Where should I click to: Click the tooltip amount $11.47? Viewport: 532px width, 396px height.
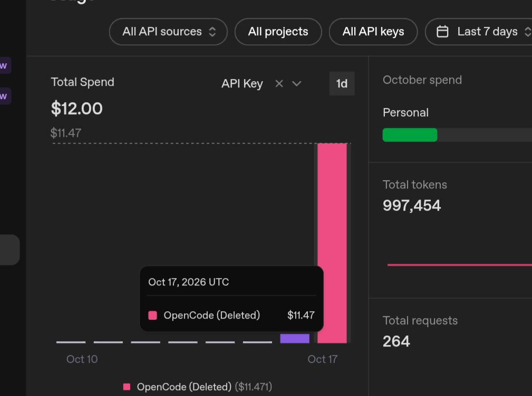(x=301, y=315)
